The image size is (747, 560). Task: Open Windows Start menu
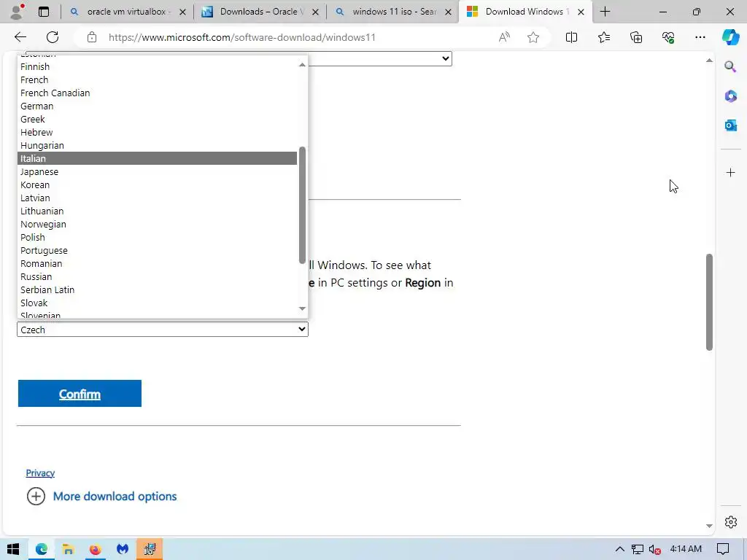pos(13,549)
